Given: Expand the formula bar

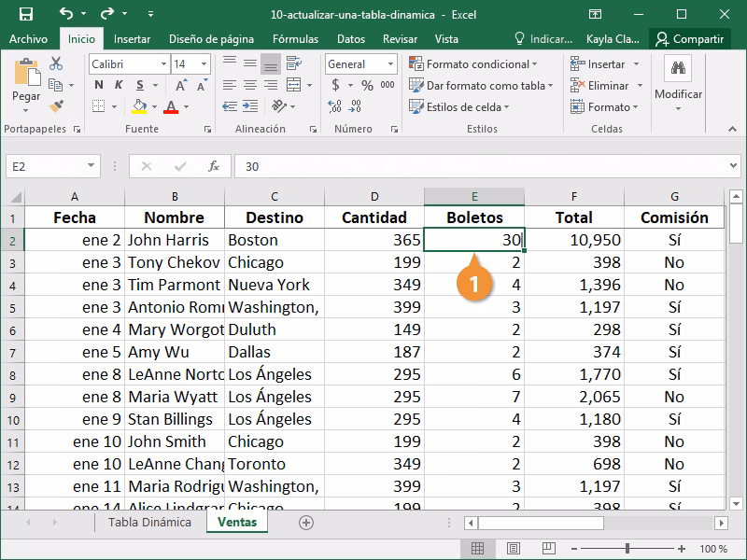Looking at the screenshot, I should point(733,166).
